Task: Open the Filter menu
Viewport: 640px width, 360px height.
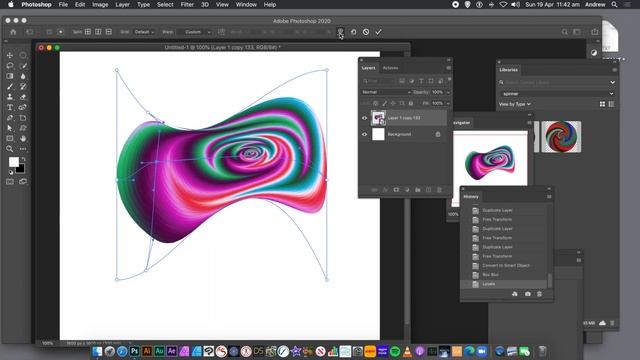Action: point(187,4)
